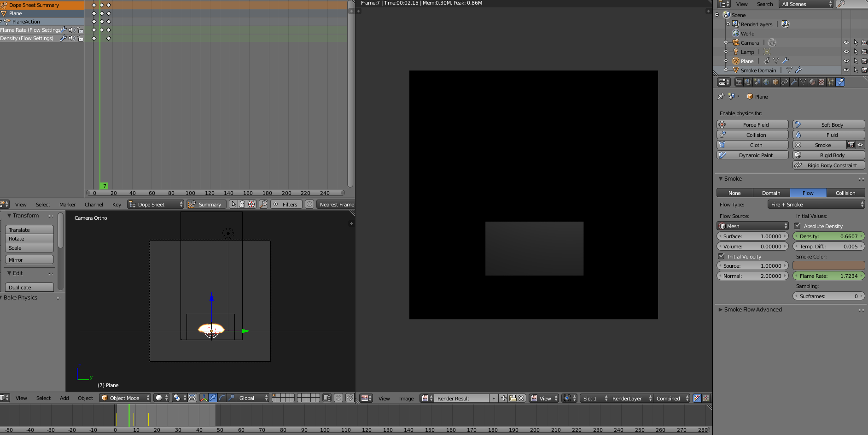Toggle only-errors lifebuoy icon in Dope Sheet header
This screenshot has height=435, width=868.
[x=251, y=204]
